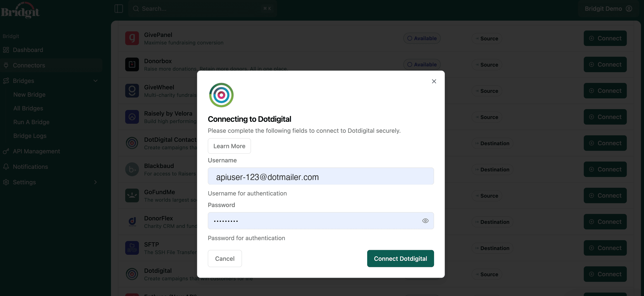
Task: Open Bridge Logs
Action: click(30, 136)
